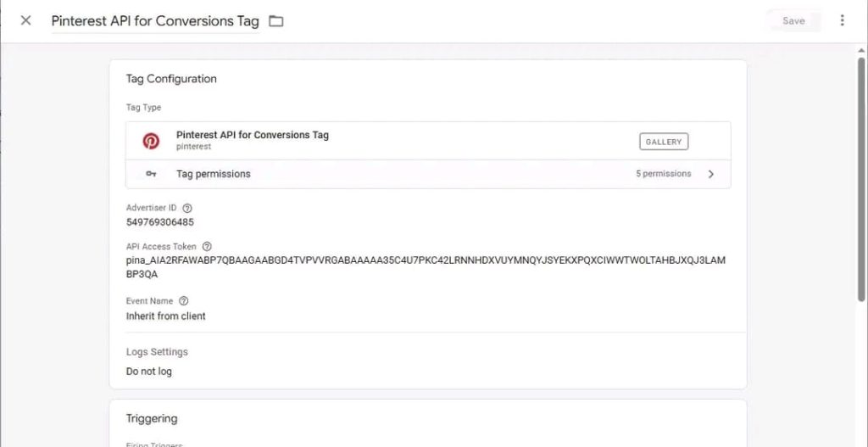The width and height of the screenshot is (868, 447).
Task: Rename the tag via the title field
Action: [x=155, y=21]
